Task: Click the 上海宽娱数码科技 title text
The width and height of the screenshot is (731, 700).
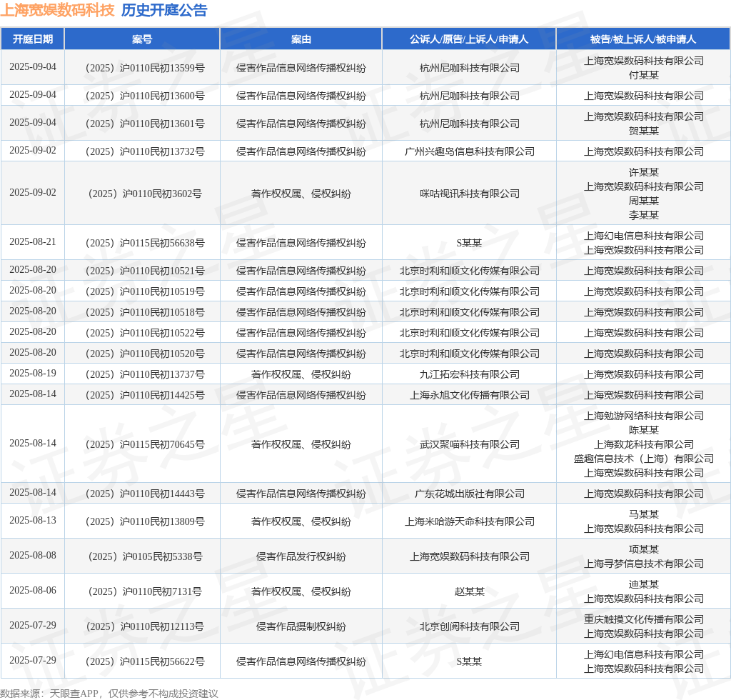Action: [57, 10]
